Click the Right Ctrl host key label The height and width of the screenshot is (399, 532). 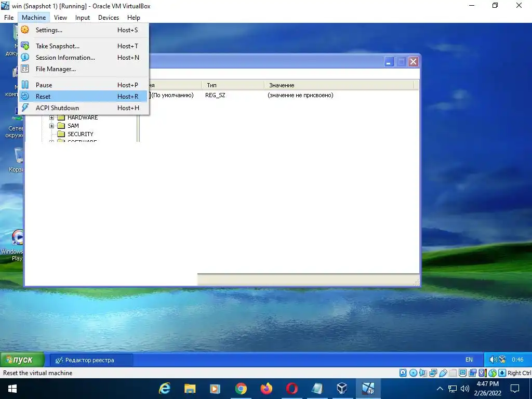click(520, 373)
